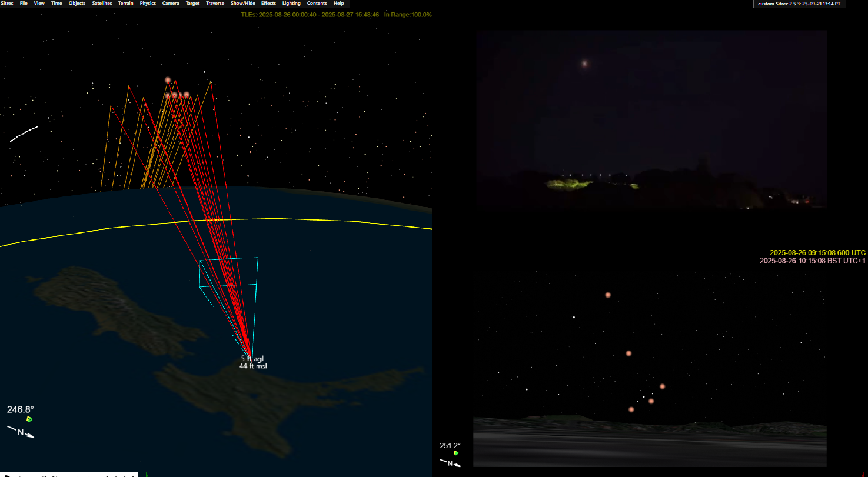This screenshot has width=868, height=477.
Task: Click the cyan camera frustum box on the globe
Action: point(228,272)
